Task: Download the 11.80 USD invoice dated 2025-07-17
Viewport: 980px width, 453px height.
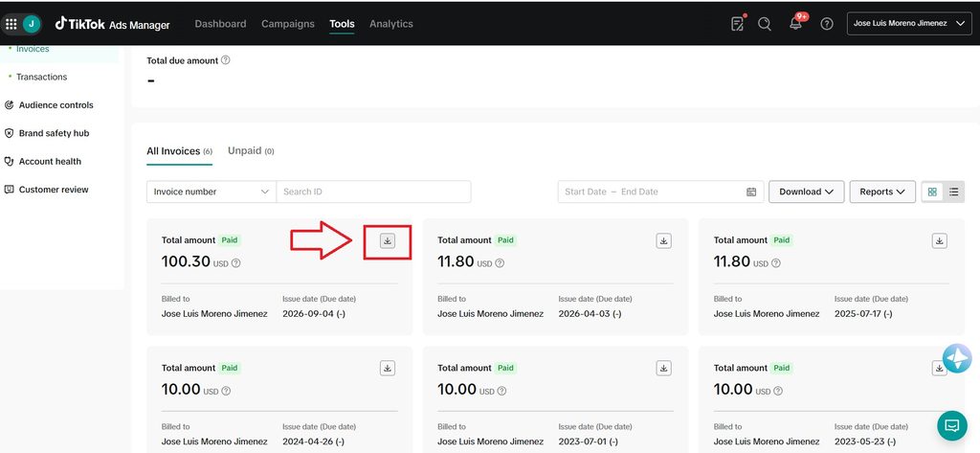Action: (x=940, y=241)
